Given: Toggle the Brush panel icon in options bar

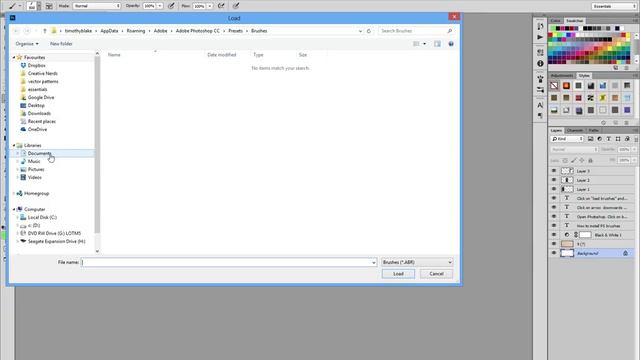Looking at the screenshot, I should [49, 6].
